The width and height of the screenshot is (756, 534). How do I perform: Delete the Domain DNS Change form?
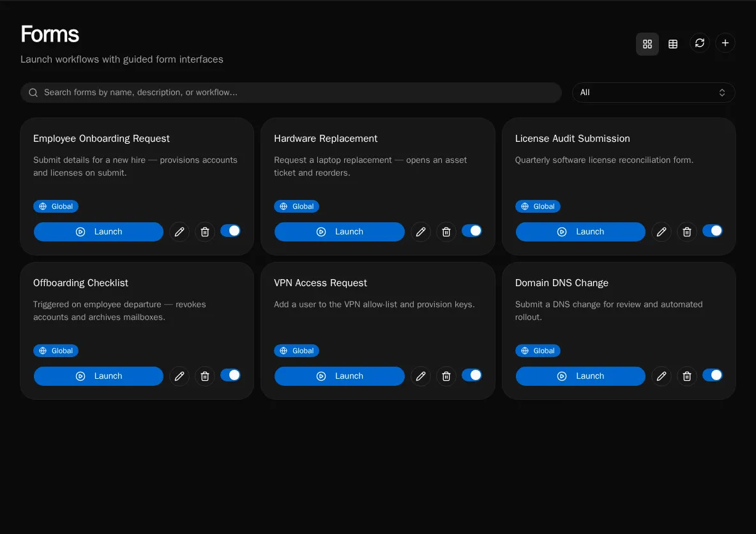tap(686, 376)
